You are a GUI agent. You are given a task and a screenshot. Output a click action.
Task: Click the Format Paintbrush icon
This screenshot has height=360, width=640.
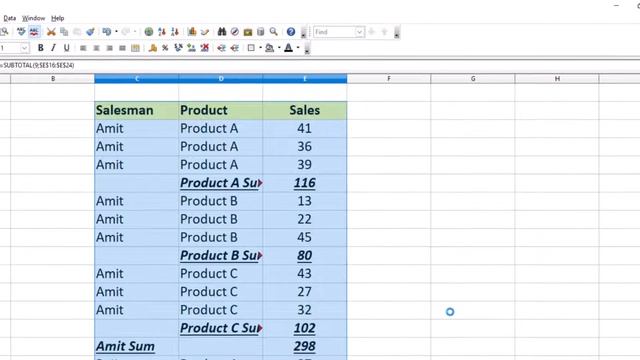(x=90, y=31)
